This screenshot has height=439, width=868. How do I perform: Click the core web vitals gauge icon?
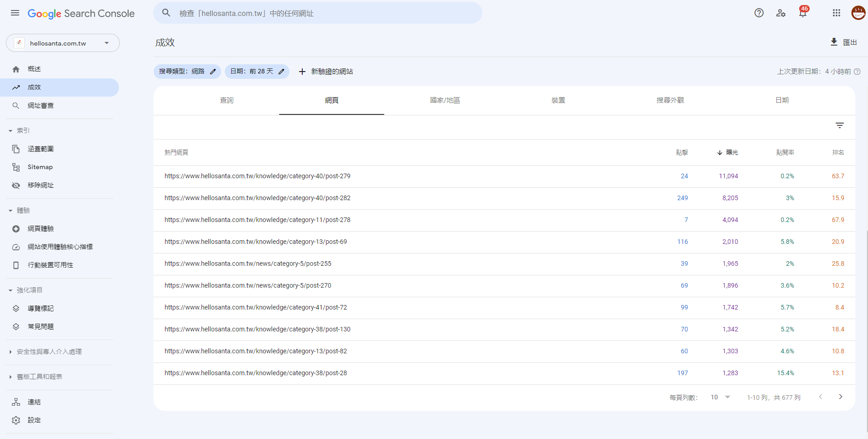(x=16, y=247)
